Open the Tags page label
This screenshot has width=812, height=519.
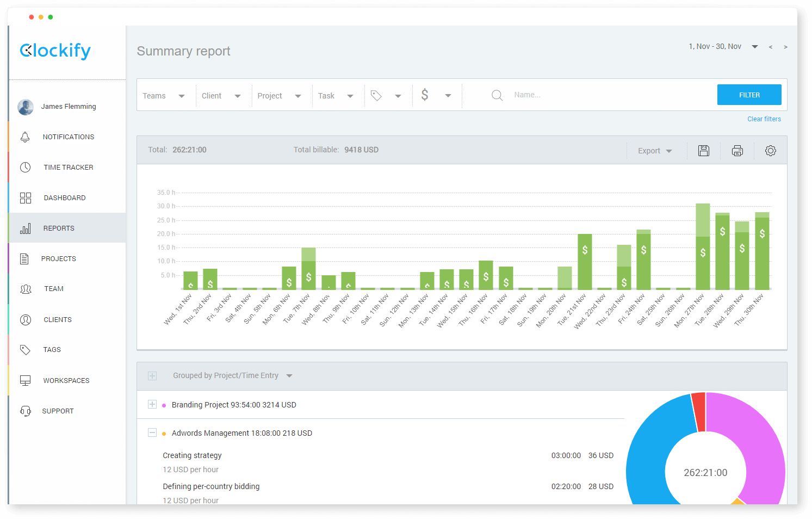click(52, 350)
